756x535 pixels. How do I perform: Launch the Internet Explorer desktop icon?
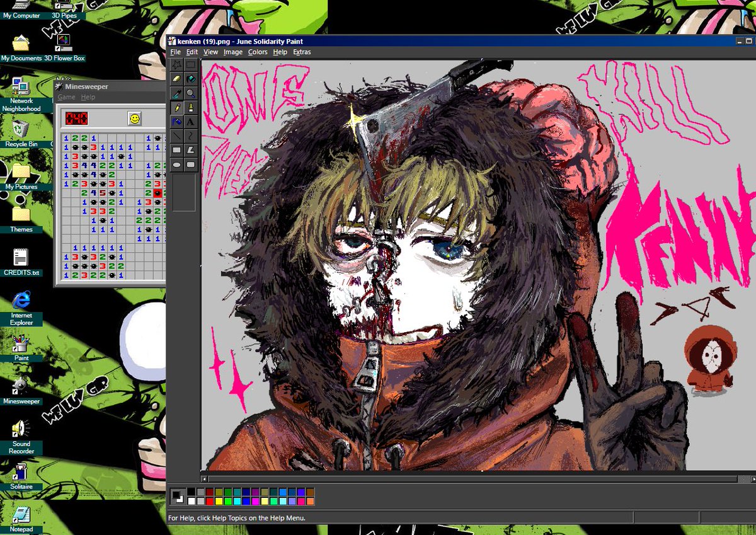coord(21,308)
